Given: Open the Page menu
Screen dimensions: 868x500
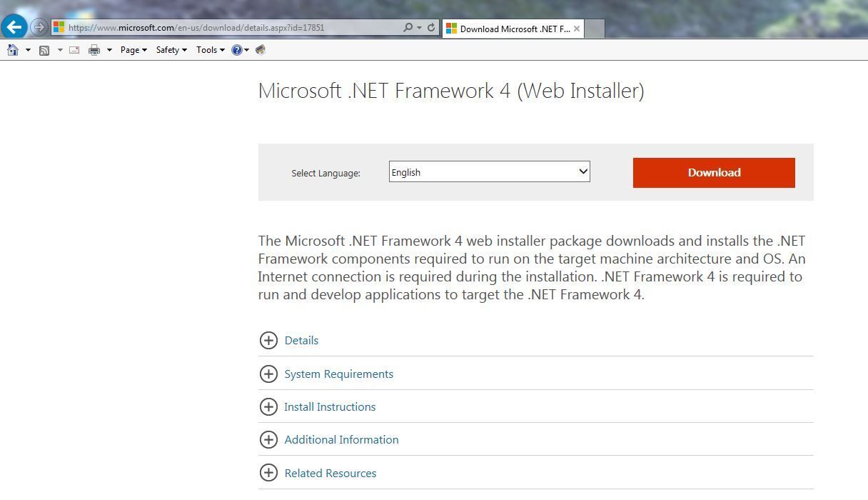Looking at the screenshot, I should point(133,50).
